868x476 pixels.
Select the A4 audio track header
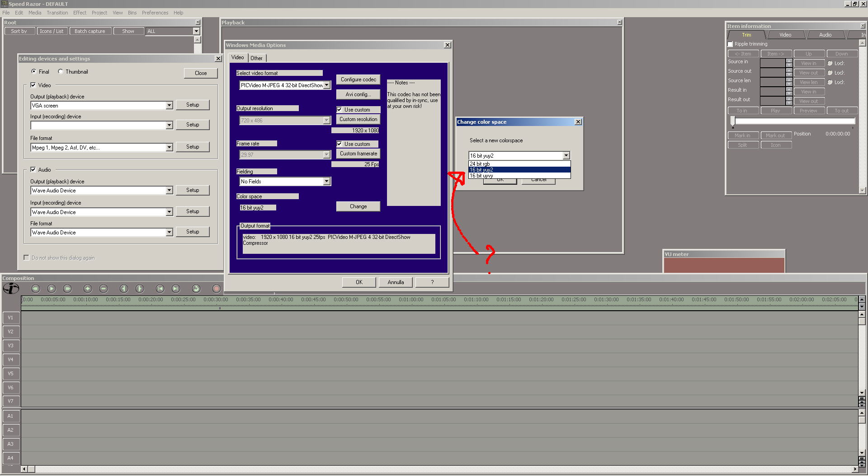pyautogui.click(x=11, y=458)
